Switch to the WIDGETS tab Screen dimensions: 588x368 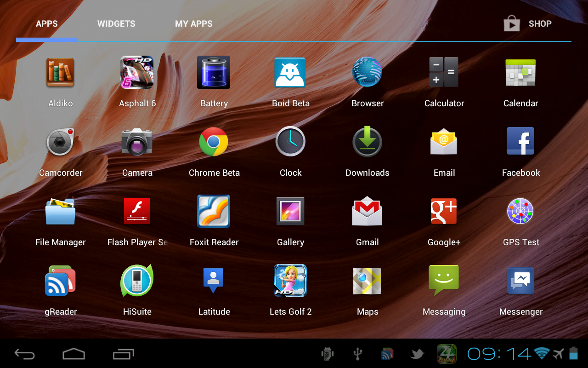pyautogui.click(x=116, y=24)
